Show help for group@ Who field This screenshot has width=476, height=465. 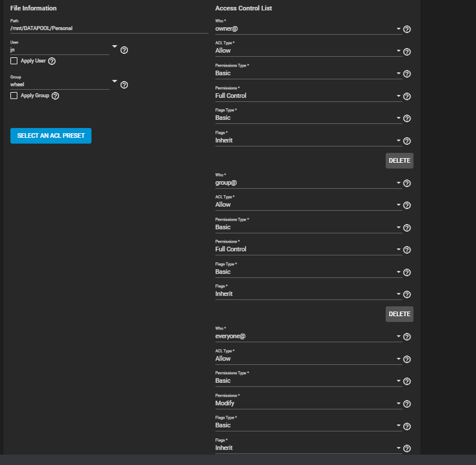407,184
